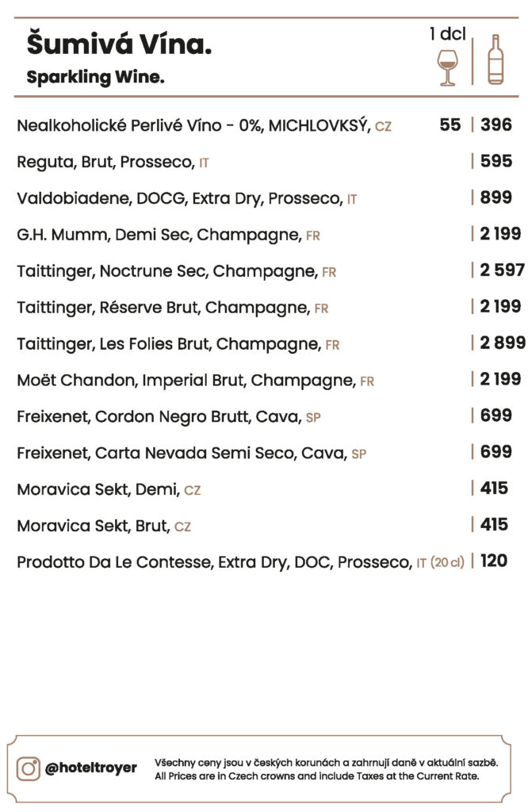Open the @hoteltroyer Instagram handle

pyautogui.click(x=91, y=768)
